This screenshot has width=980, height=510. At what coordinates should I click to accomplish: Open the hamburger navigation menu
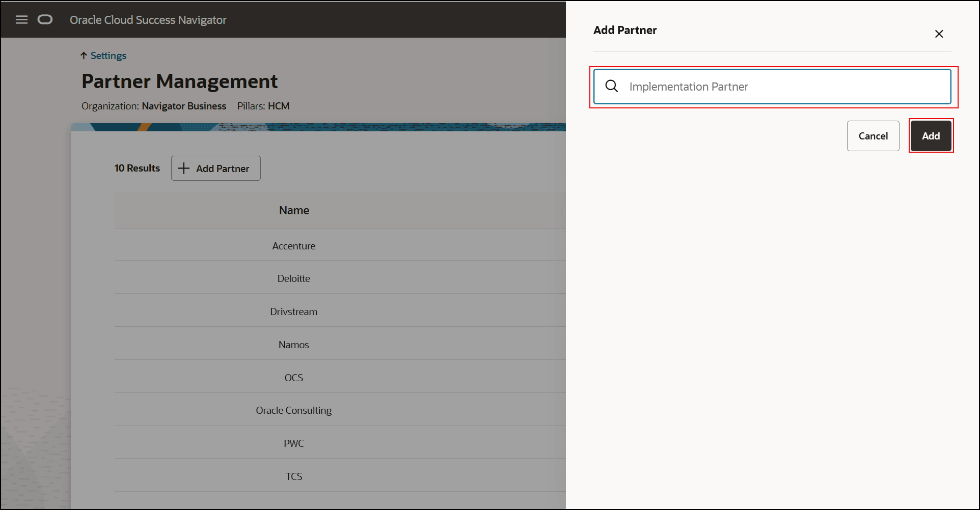[x=21, y=20]
